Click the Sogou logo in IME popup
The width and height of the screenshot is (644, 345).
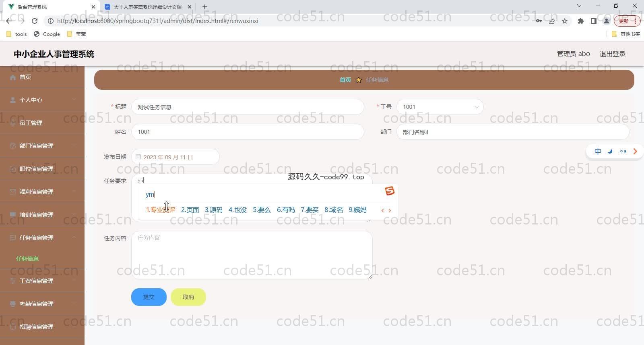(390, 191)
